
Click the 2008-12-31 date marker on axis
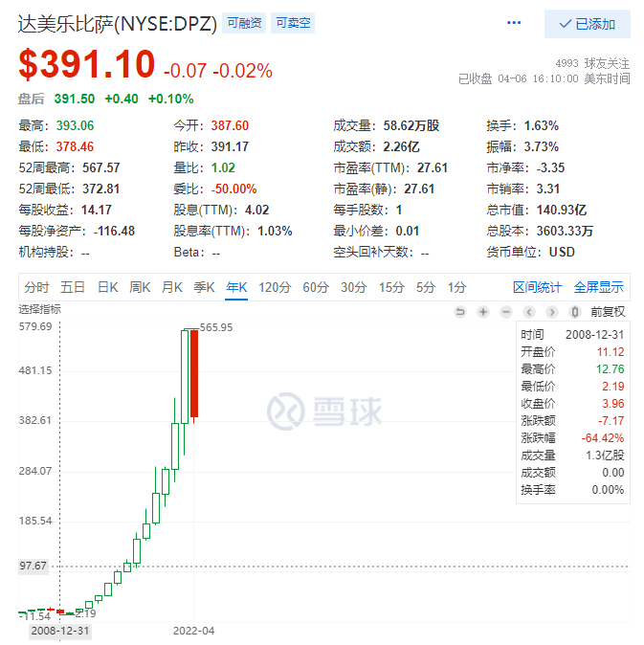tap(60, 631)
